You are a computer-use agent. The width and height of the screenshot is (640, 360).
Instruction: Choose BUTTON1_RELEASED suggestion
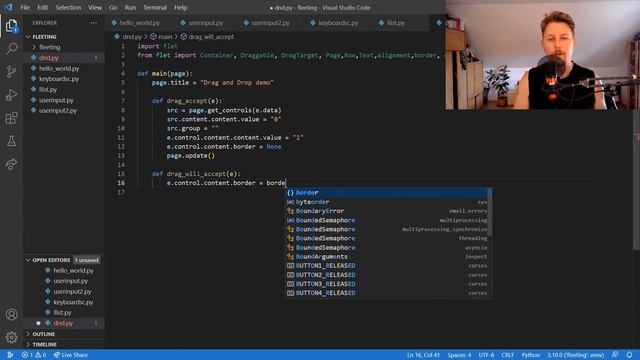(386, 266)
